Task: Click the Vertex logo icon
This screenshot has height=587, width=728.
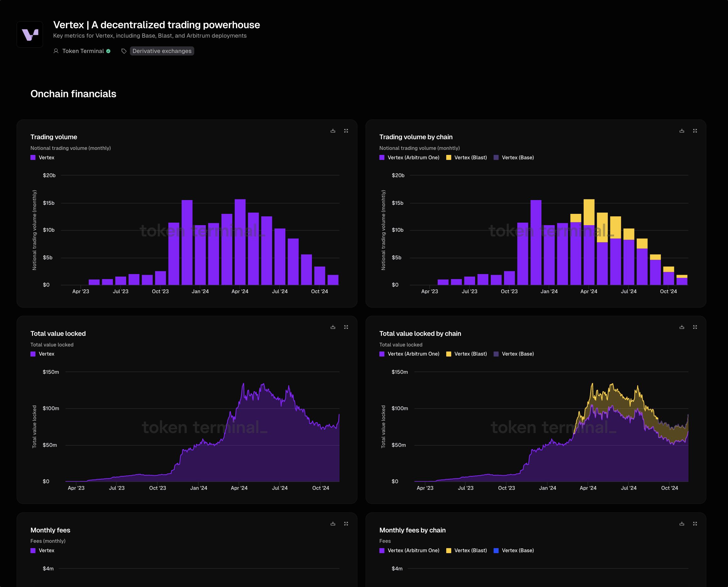Action: point(30,34)
